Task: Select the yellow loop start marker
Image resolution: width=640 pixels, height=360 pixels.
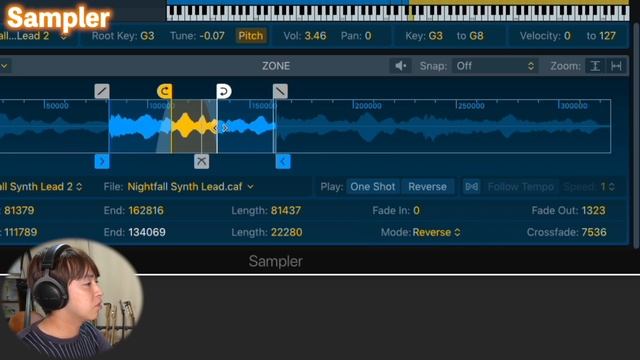Action: pyautogui.click(x=164, y=91)
